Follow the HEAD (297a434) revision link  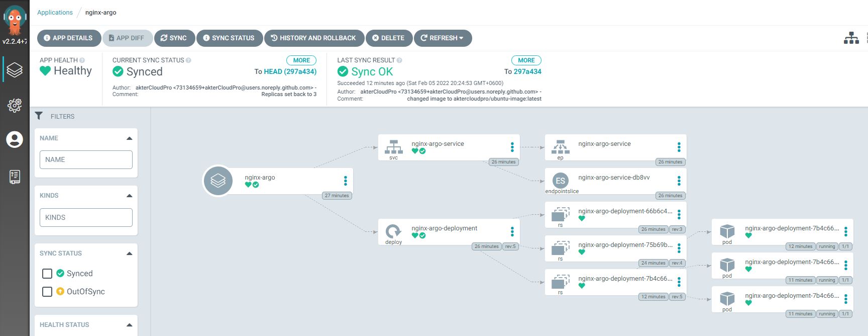[x=290, y=72]
